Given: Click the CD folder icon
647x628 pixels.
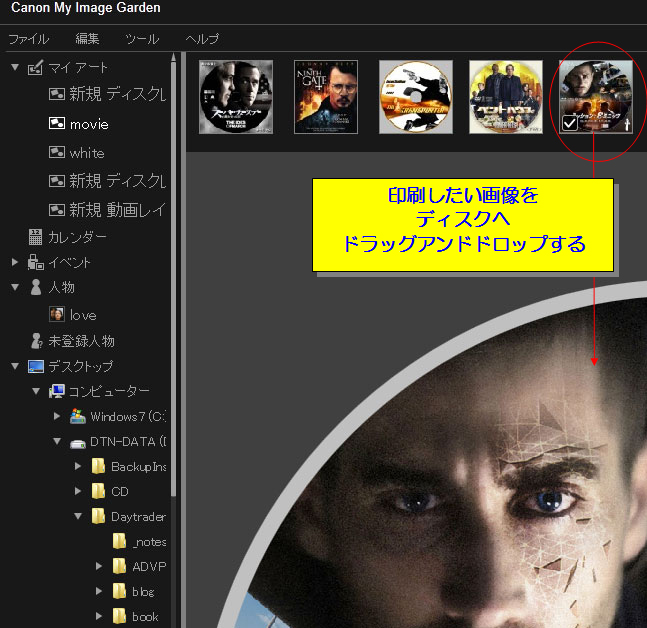Looking at the screenshot, I should click(98, 491).
